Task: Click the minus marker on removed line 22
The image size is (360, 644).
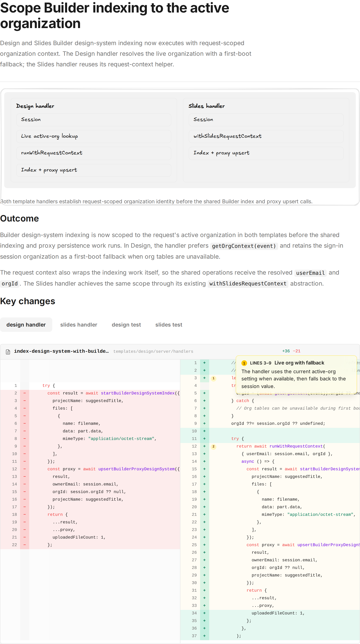Action: [24, 545]
